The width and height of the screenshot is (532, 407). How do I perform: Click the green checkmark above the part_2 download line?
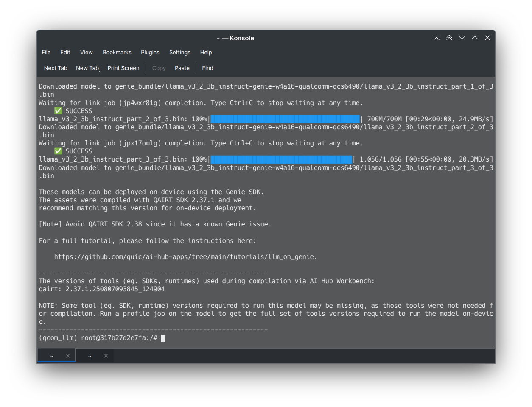[x=58, y=111]
